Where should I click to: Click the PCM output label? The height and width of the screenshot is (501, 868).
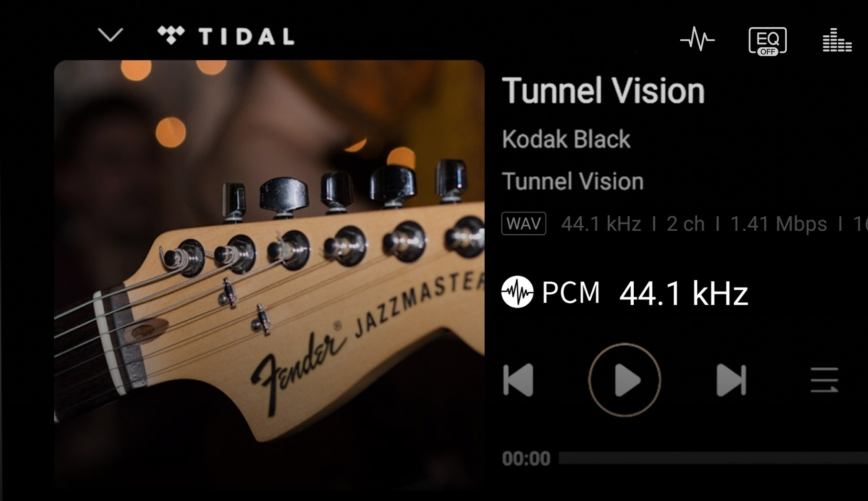point(571,292)
